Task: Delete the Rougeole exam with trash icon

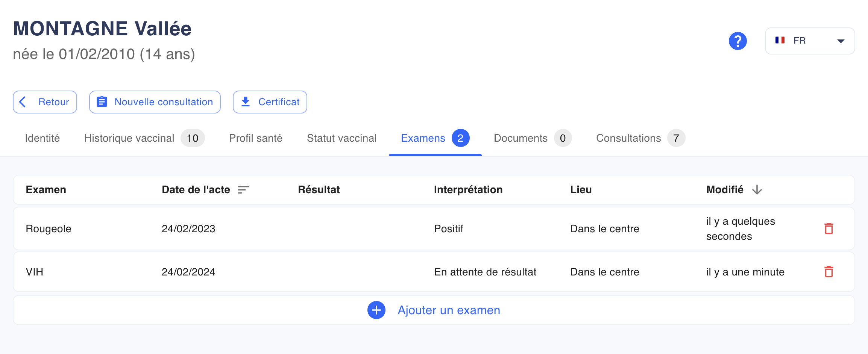Action: point(829,228)
